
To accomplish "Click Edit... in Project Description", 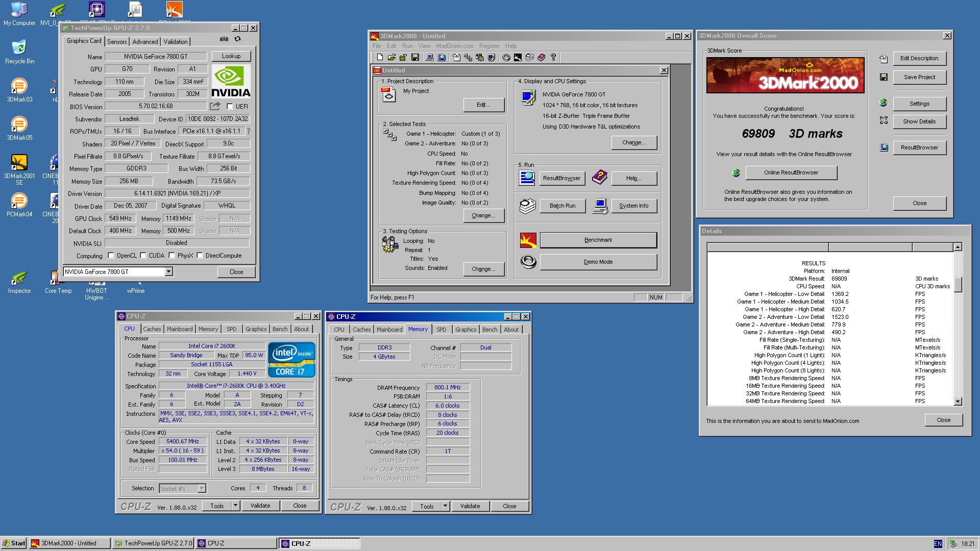I will [483, 105].
